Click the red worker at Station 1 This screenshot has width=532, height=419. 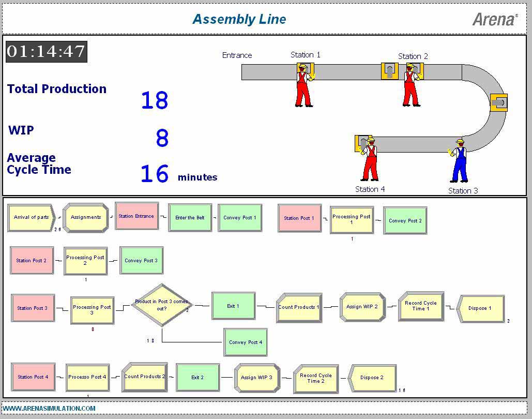tap(303, 87)
